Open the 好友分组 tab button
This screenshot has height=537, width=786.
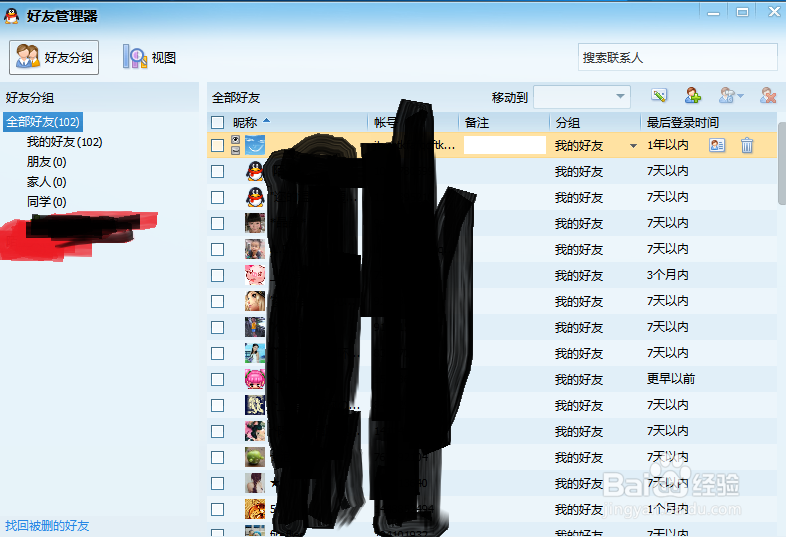(x=54, y=58)
